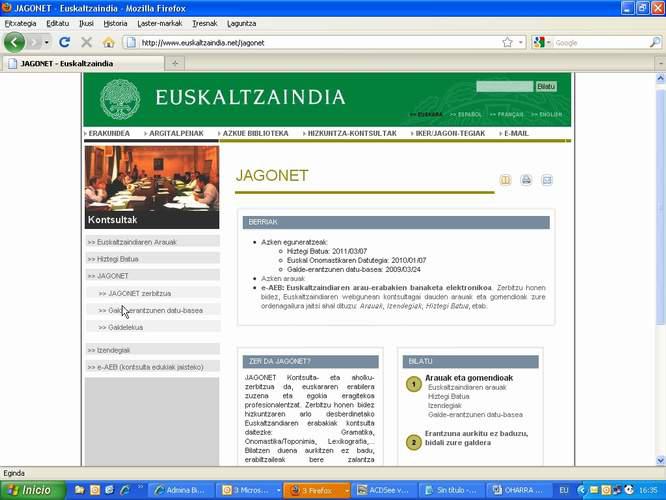
Task: Click the page scroll down arrow
Action: [660, 460]
